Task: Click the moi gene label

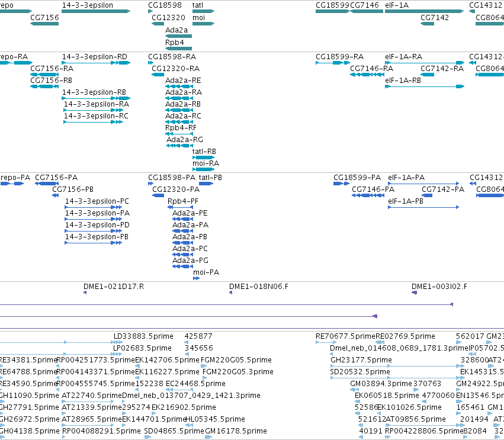Action: pos(198,18)
